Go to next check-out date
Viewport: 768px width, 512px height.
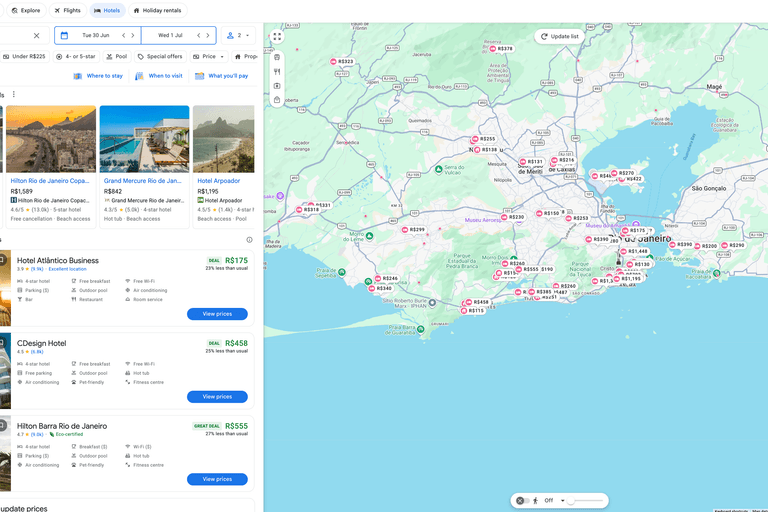208,35
